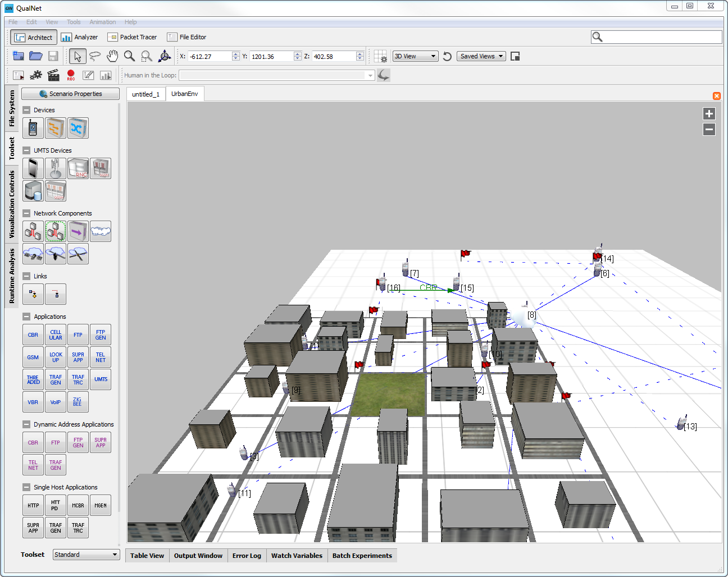This screenshot has height=577, width=728.
Task: Click the clapperboard animation icon
Action: pos(53,75)
